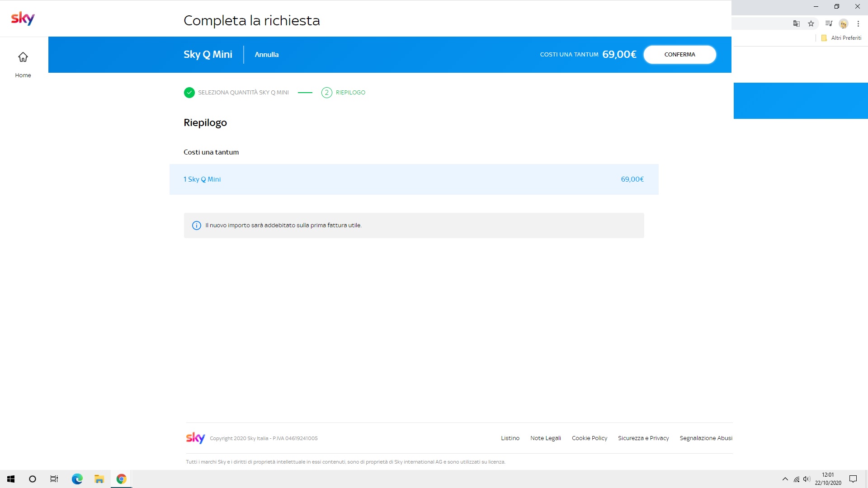Minimize the Chrome window
Image resolution: width=868 pixels, height=488 pixels.
(x=816, y=6)
